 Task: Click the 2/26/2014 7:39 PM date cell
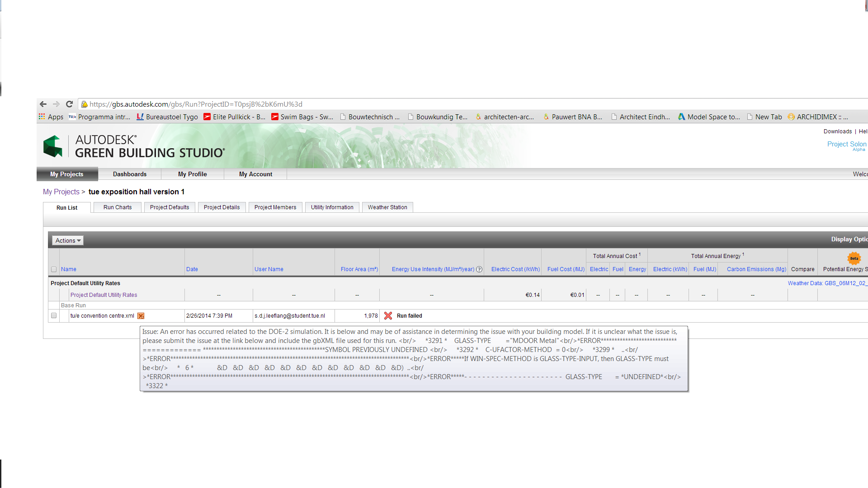coord(209,316)
